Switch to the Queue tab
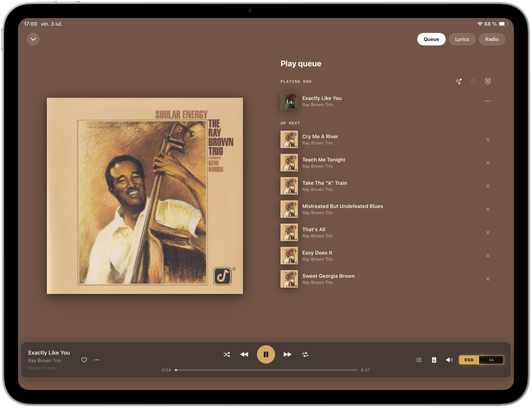The image size is (532, 408). click(x=431, y=39)
